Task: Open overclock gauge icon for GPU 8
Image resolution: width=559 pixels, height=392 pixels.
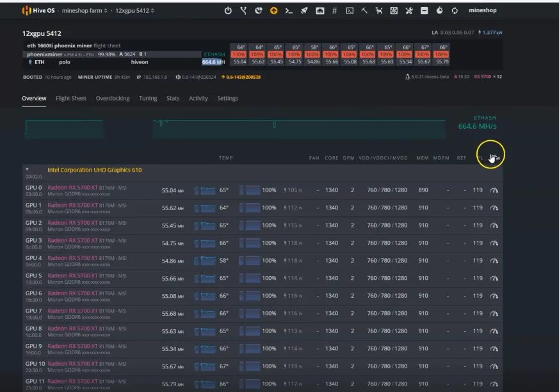Action: pos(494,331)
